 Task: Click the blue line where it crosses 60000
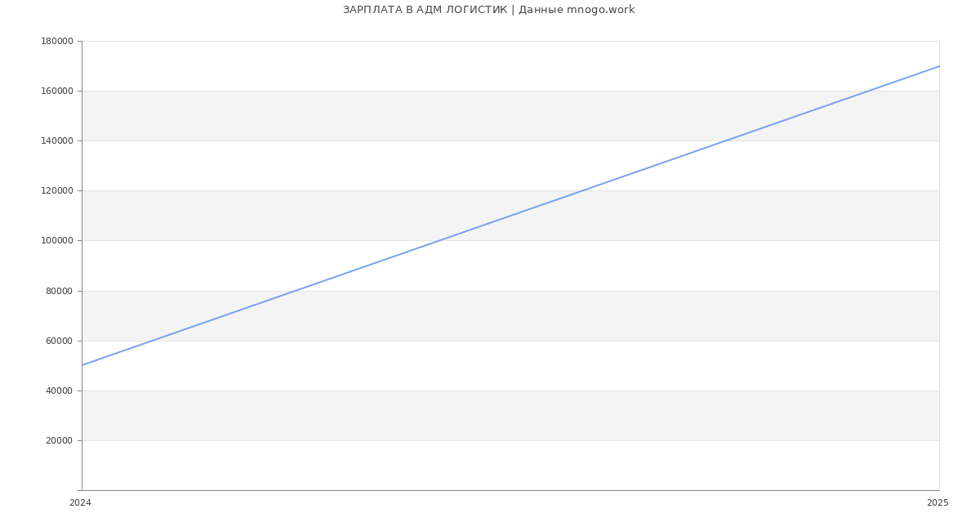coord(154,341)
